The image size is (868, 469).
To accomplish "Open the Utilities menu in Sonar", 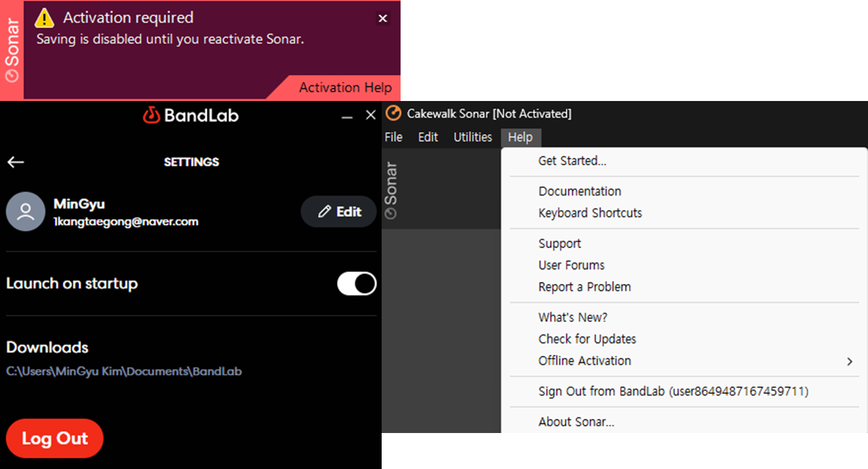I will [472, 137].
